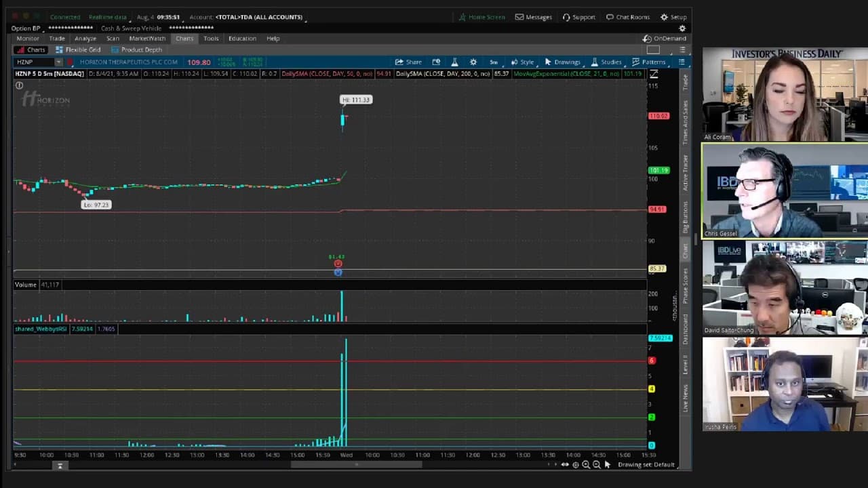Viewport: 868px width, 488px height.
Task: Open the MarketWatch tab
Action: click(x=147, y=39)
